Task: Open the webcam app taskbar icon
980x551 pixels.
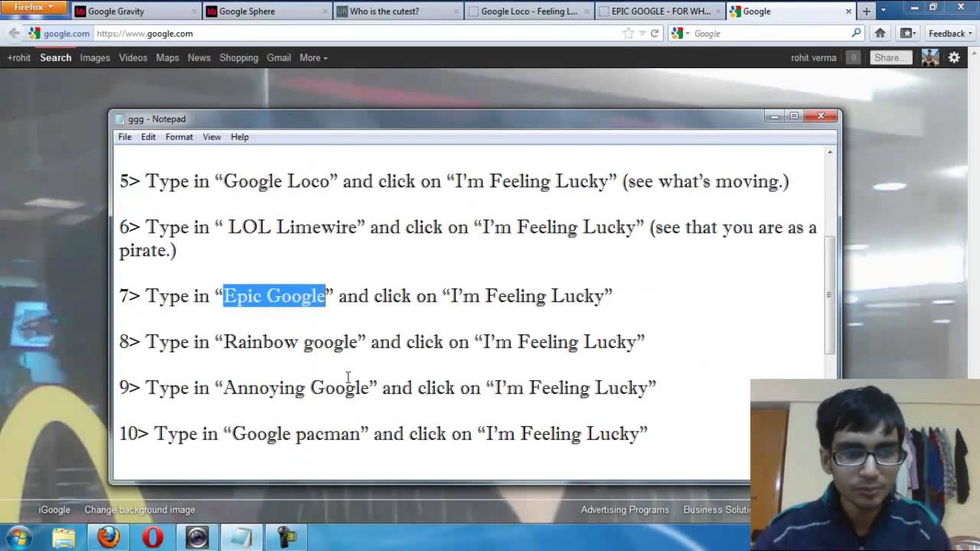Action: point(197,537)
